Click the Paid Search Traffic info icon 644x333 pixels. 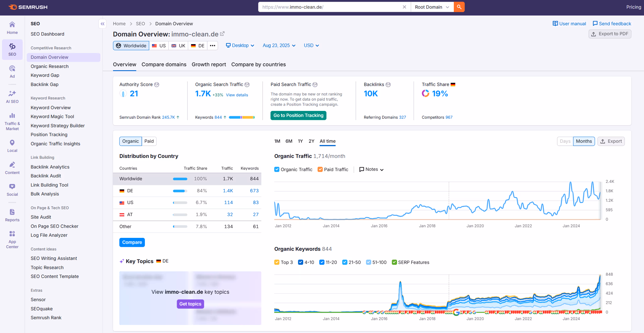click(315, 85)
